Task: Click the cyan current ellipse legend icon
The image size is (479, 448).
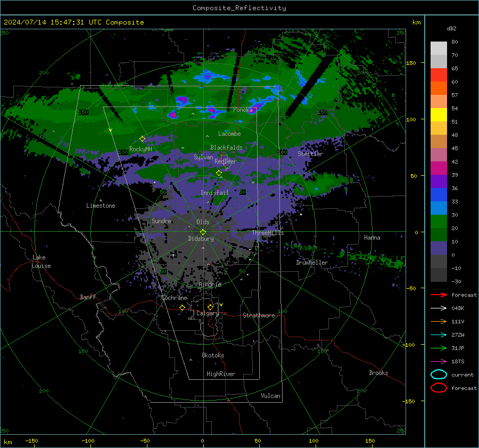Action: (439, 374)
